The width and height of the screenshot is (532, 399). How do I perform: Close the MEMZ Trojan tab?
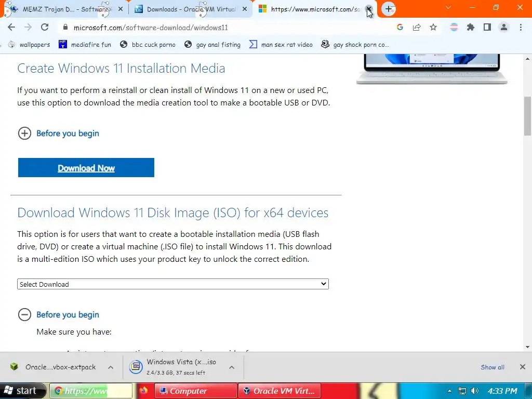(121, 9)
